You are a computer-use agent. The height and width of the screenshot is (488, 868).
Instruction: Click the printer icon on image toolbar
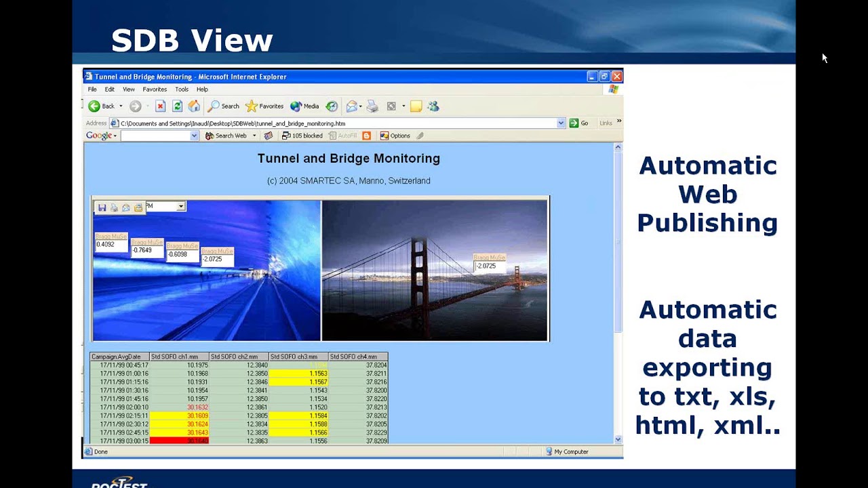click(114, 207)
